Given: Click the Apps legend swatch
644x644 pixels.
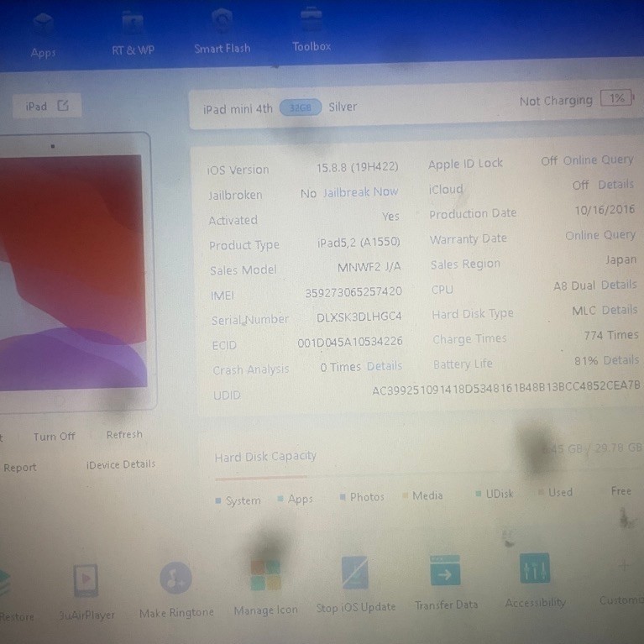Looking at the screenshot, I should (x=280, y=499).
